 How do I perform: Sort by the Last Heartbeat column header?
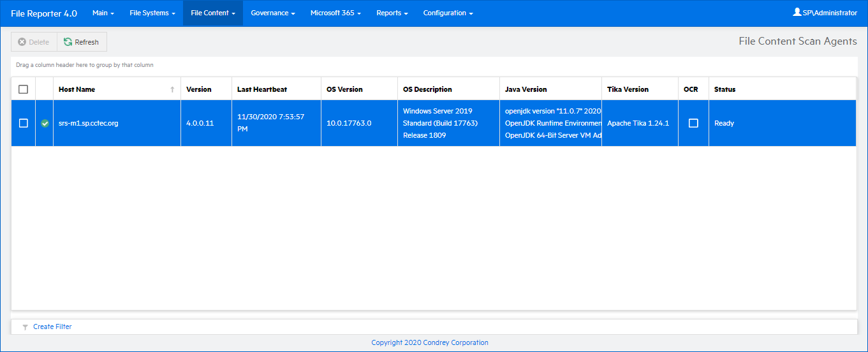[262, 89]
